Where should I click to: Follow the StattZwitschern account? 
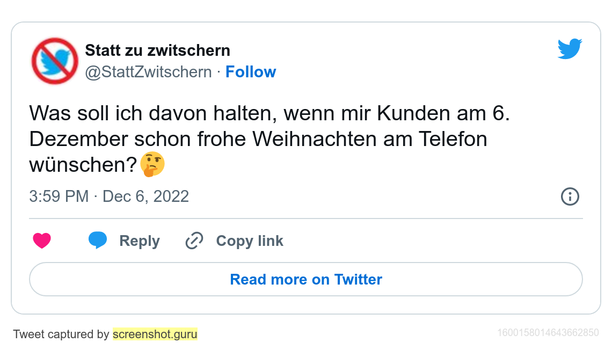point(250,72)
